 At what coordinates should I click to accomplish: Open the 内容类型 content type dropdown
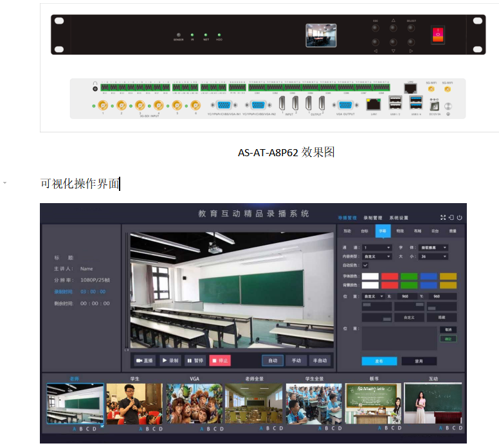(x=377, y=256)
